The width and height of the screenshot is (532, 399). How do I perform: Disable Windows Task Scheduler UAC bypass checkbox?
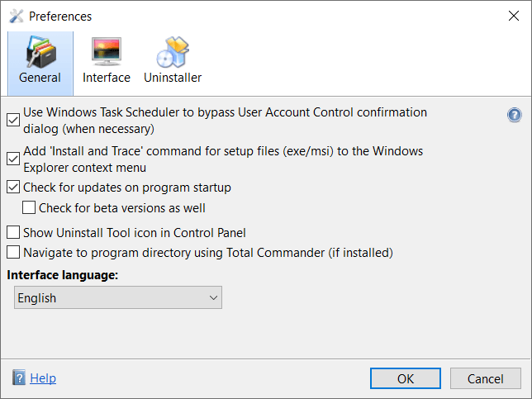point(13,120)
